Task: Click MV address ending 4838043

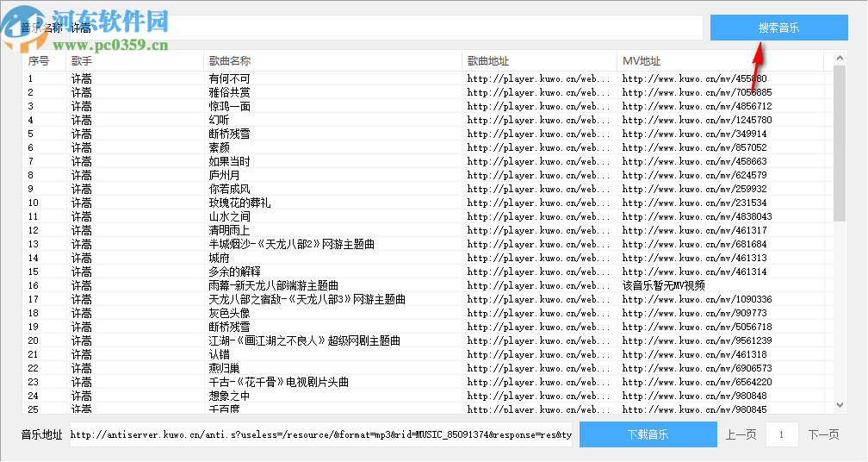Action: point(697,216)
